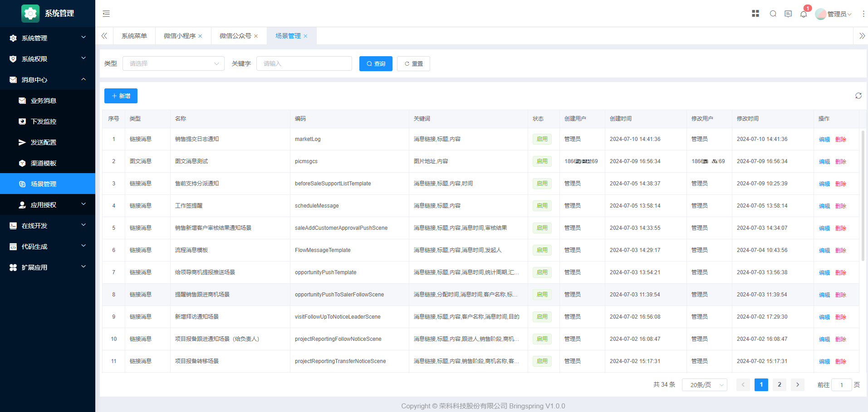This screenshot has height=412, width=868.
Task: Open 渠道模板 in the sidebar
Action: click(44, 163)
